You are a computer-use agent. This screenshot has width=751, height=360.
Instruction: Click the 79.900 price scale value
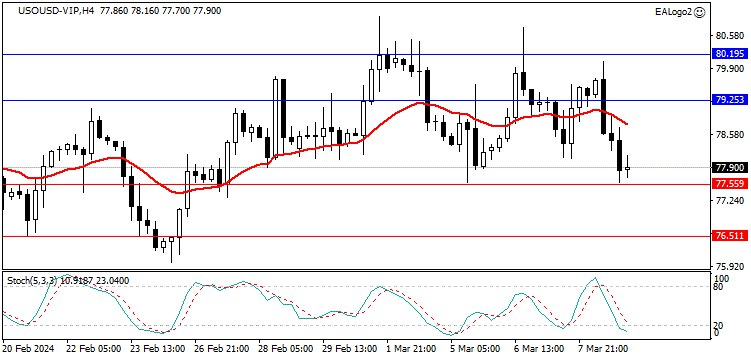click(x=729, y=69)
